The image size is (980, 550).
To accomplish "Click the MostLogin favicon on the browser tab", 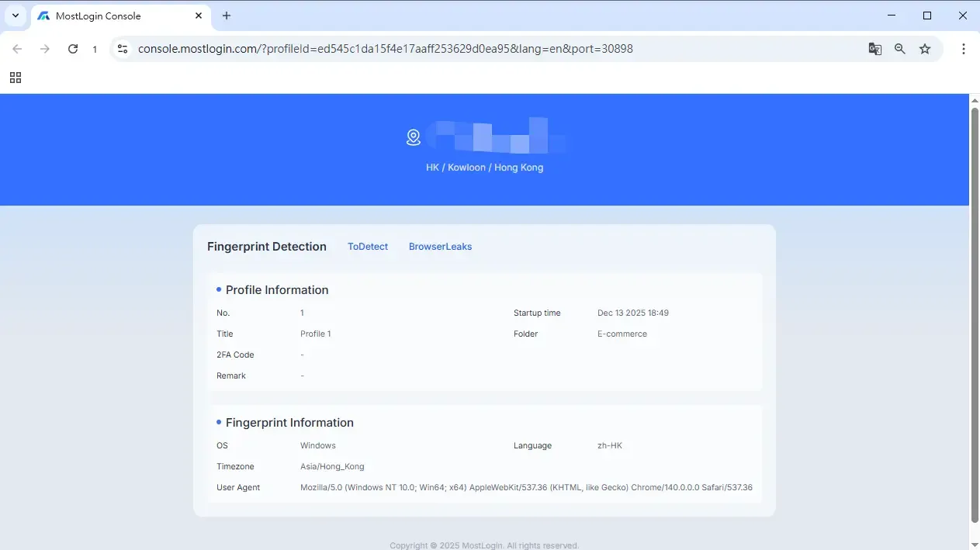I will point(44,16).
